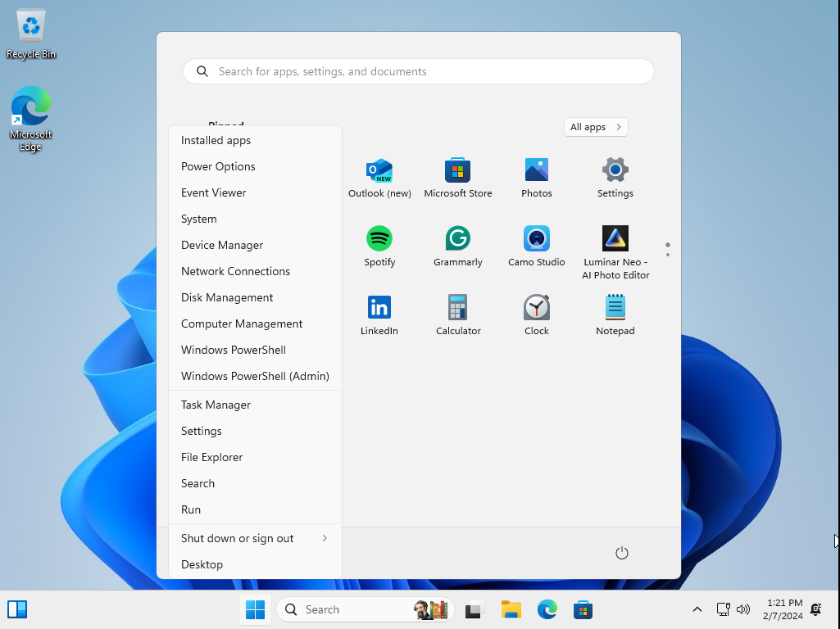Image resolution: width=840 pixels, height=629 pixels.
Task: Open Recycle Bin on the desktop
Action: point(31,34)
